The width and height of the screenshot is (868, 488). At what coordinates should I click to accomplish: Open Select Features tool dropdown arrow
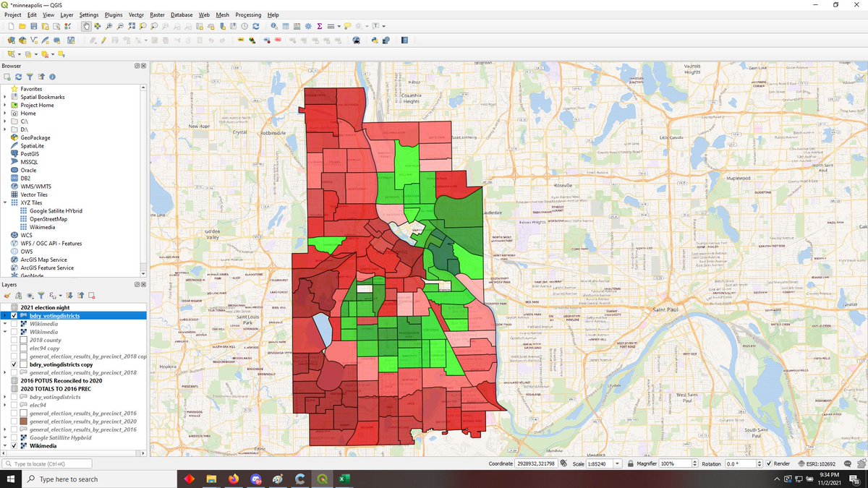coord(20,54)
